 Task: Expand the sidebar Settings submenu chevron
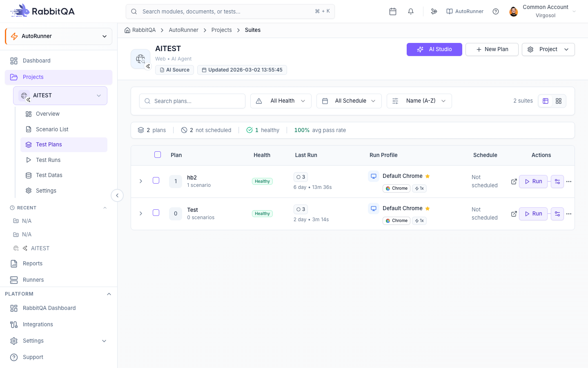[x=104, y=341]
